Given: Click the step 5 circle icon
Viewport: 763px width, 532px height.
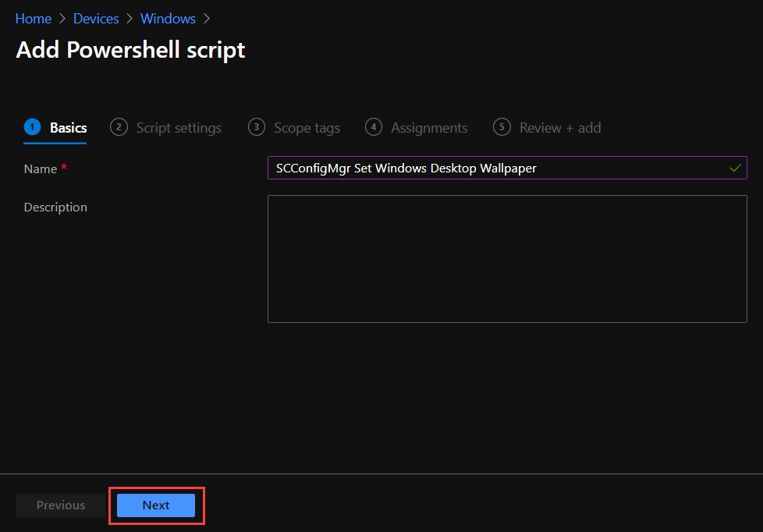Looking at the screenshot, I should [x=502, y=127].
